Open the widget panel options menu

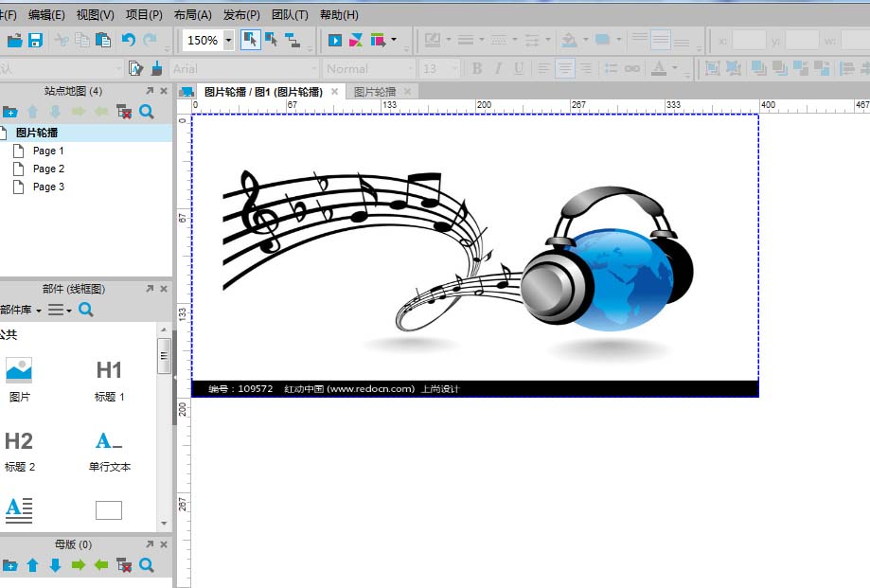60,310
